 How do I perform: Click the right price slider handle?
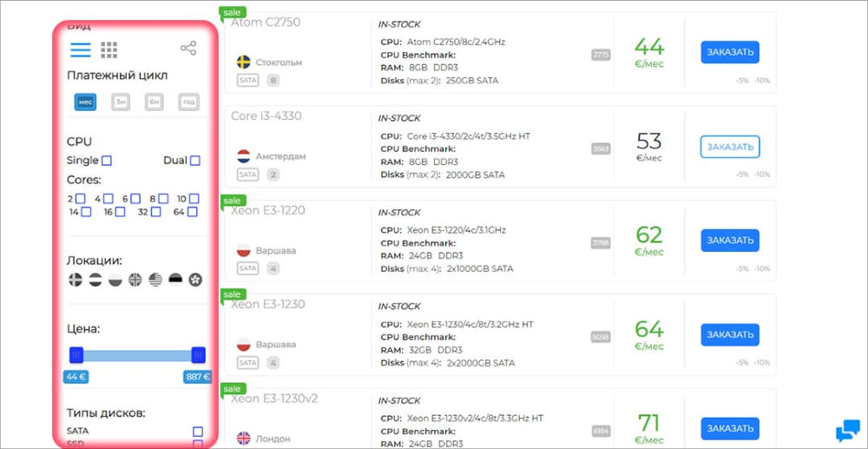point(198,355)
